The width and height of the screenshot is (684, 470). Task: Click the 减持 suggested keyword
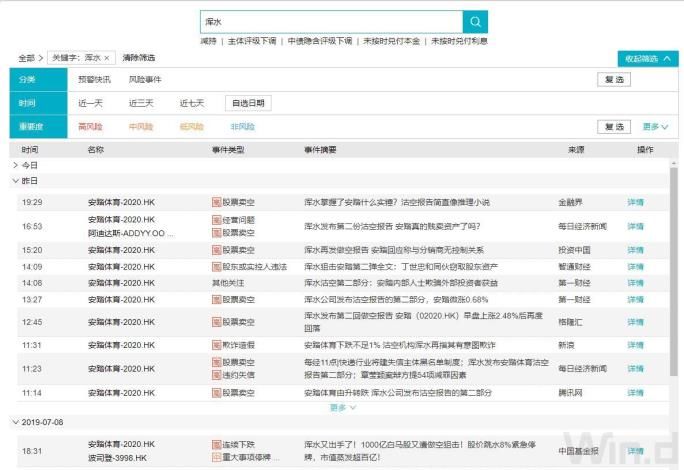209,41
